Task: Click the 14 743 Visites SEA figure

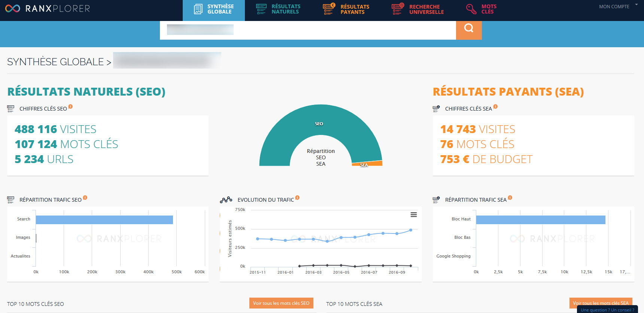Action: click(x=478, y=129)
